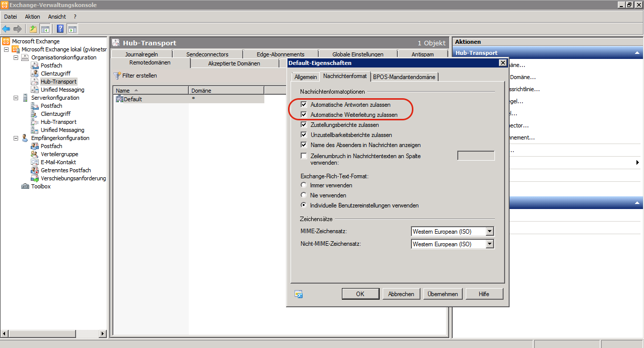Screen dimensions: 644x348
Task: Click the Back arrow in the toolbar
Action: [x=6, y=29]
